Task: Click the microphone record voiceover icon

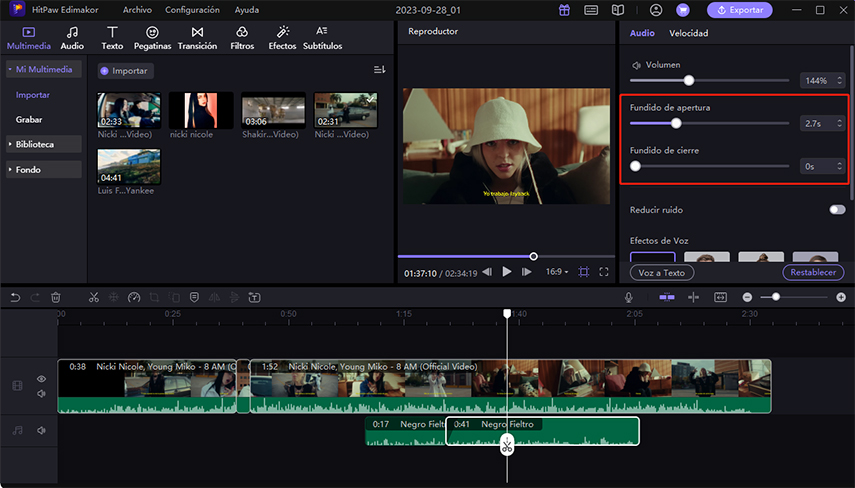Action: pyautogui.click(x=629, y=297)
